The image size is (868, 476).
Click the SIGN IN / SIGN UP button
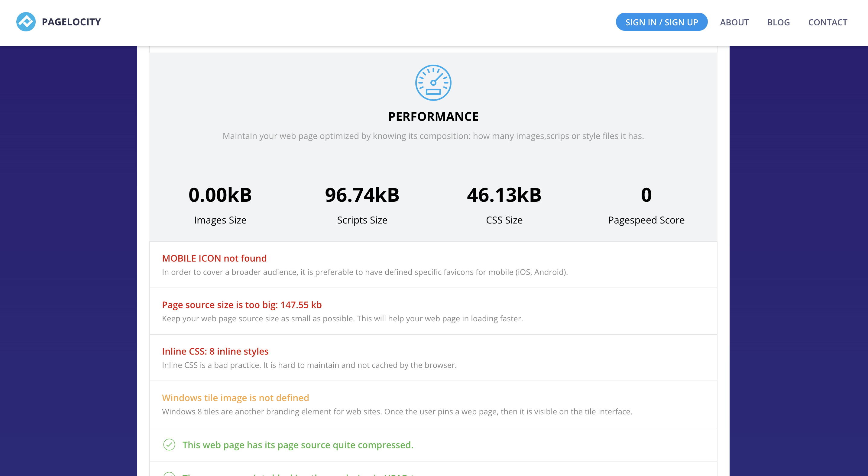tap(661, 22)
